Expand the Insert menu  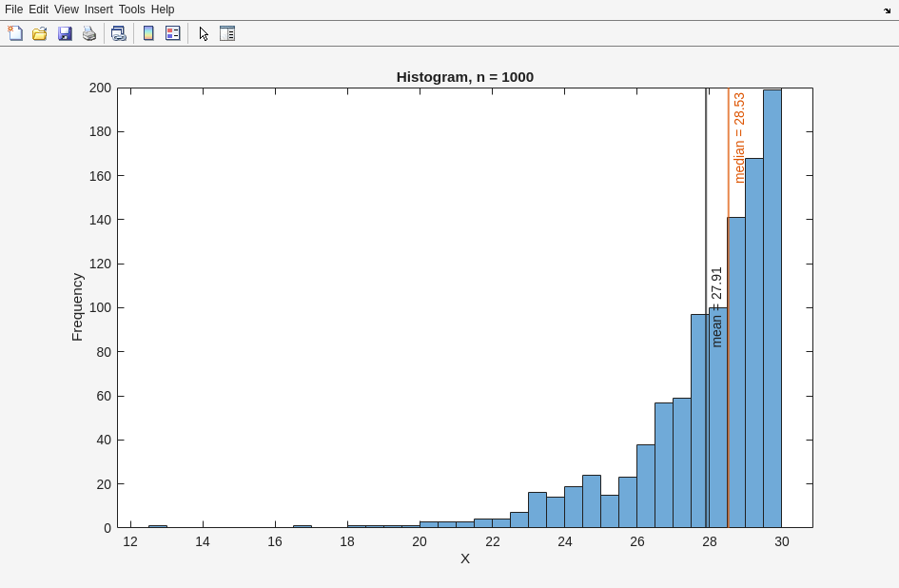click(x=98, y=10)
